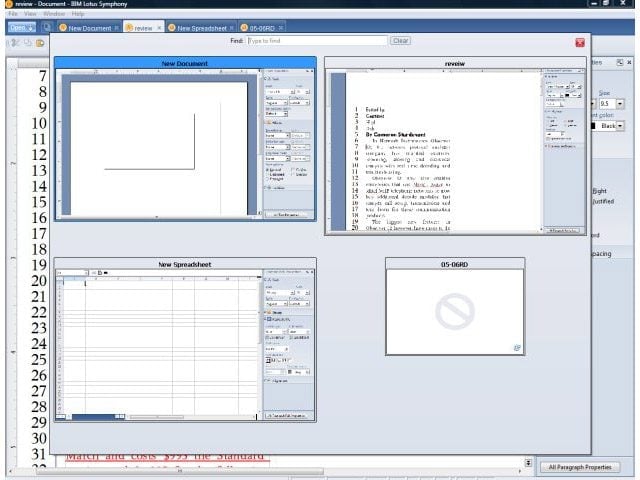Close the 05-06RD tab
Viewport: 640px width, 480px height.
pos(280,28)
